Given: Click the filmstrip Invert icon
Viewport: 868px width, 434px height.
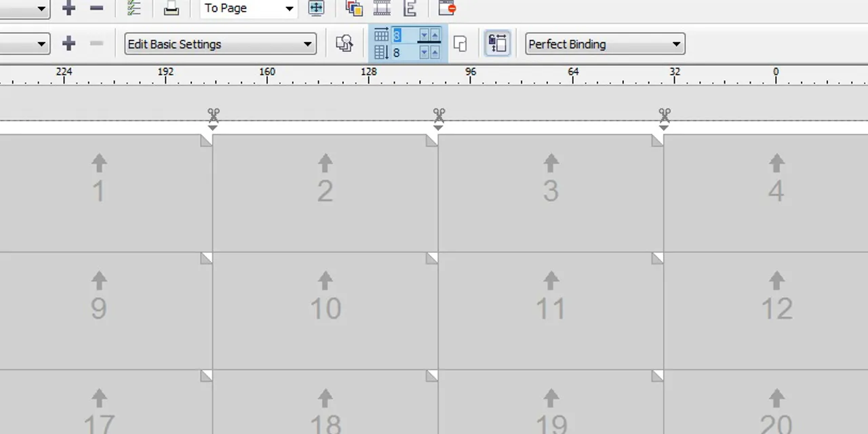Looking at the screenshot, I should (382, 8).
